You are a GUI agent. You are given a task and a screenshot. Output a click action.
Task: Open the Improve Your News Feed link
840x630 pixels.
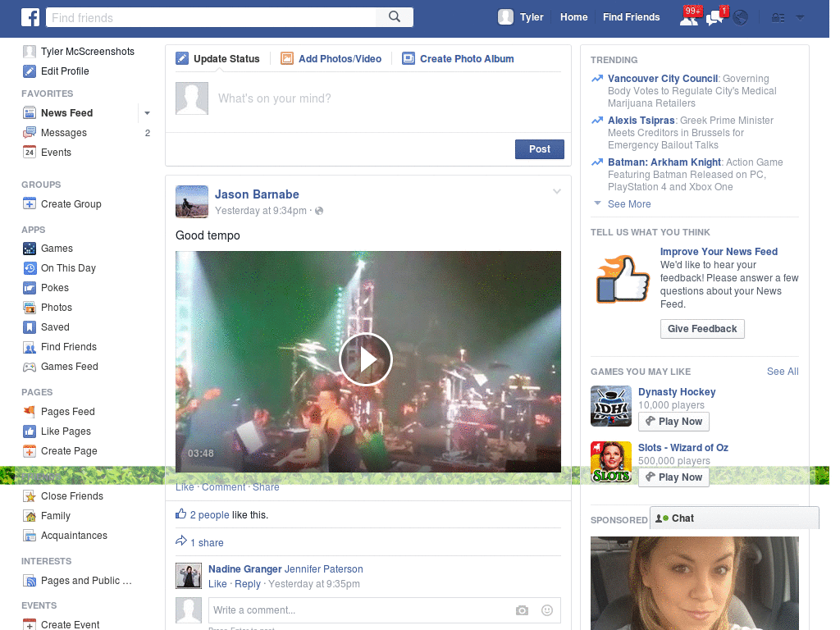coord(719,252)
